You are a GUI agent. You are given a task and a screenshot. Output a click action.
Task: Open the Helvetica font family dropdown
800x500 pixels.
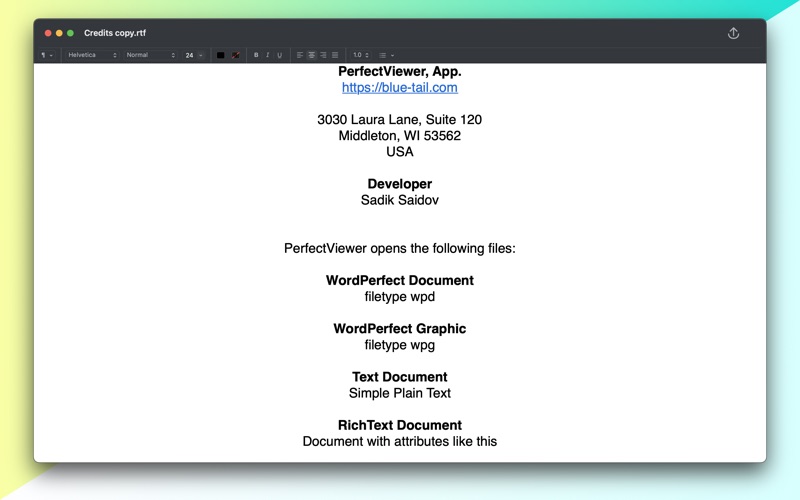coord(92,55)
